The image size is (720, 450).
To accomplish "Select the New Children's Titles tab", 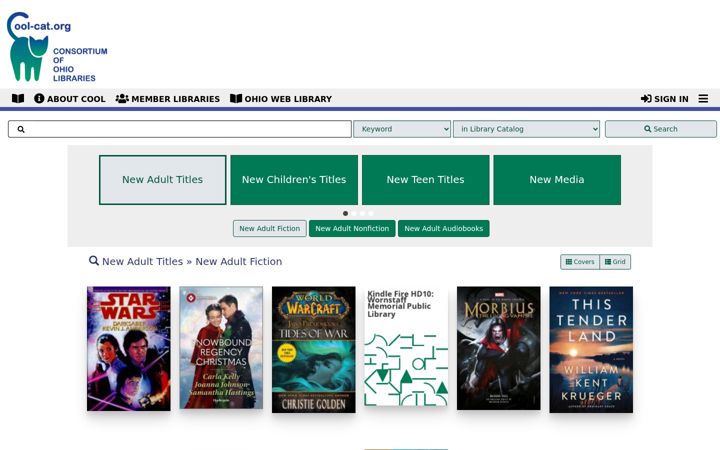I will coord(294,180).
